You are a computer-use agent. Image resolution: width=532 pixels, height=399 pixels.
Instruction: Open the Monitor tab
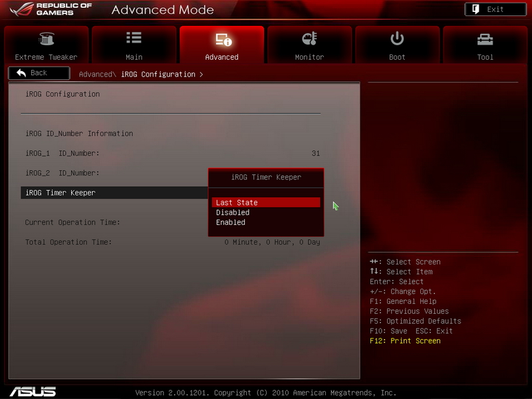tap(309, 45)
